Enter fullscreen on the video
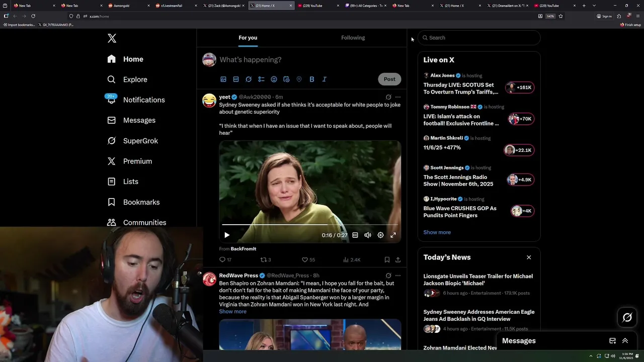 393,235
